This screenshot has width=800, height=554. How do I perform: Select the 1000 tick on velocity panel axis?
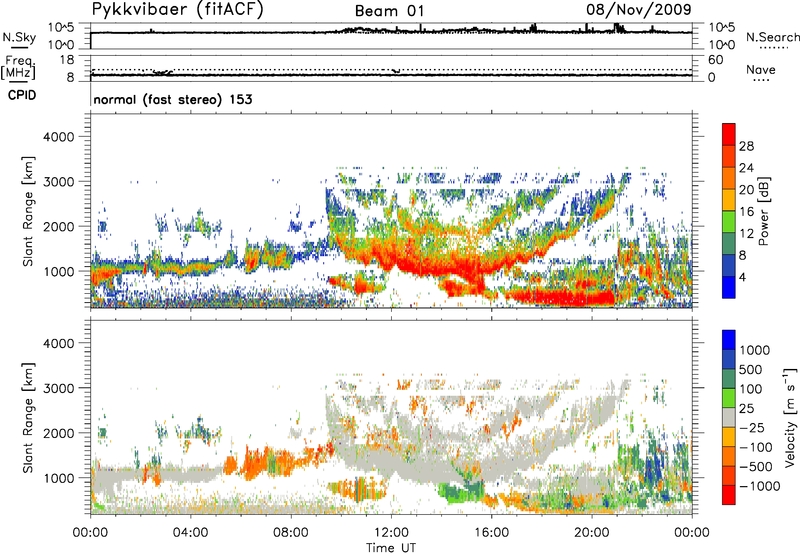pos(58,478)
